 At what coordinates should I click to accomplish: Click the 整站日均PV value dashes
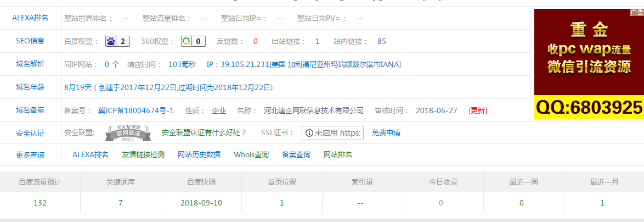click(359, 19)
